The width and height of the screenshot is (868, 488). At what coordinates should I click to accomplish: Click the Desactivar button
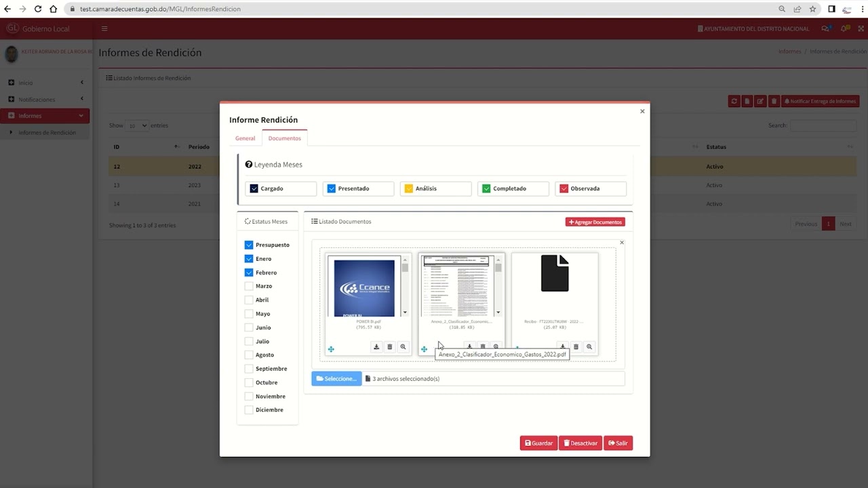click(x=580, y=443)
